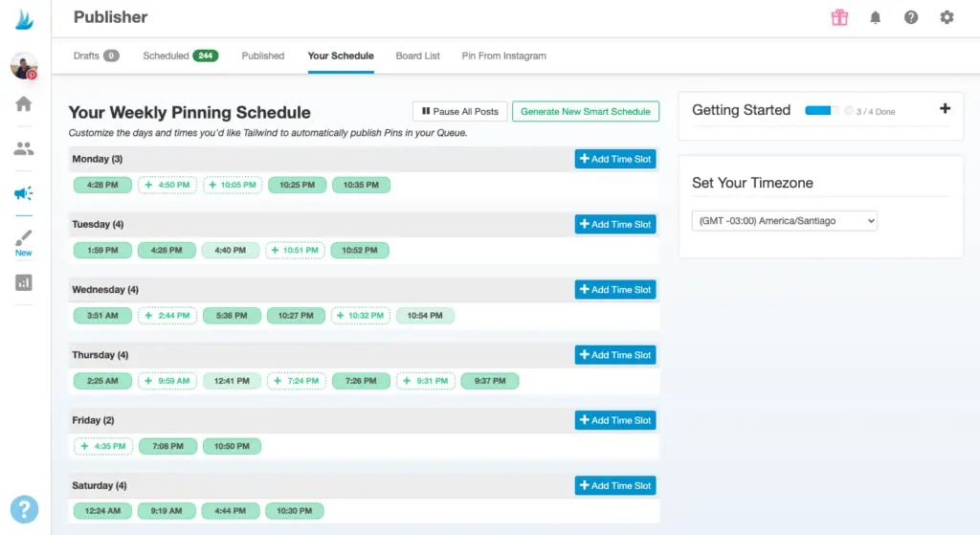The image size is (980, 535).
Task: Switch to the Scheduled tab
Action: [180, 56]
